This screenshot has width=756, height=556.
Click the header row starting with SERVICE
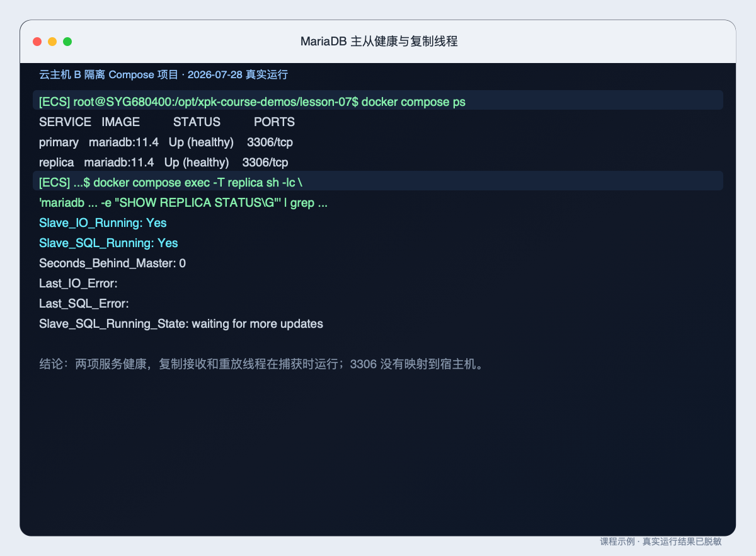tap(167, 122)
